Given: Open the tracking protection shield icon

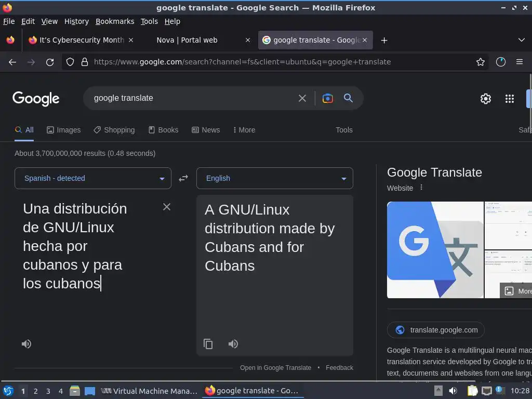Looking at the screenshot, I should (70, 62).
